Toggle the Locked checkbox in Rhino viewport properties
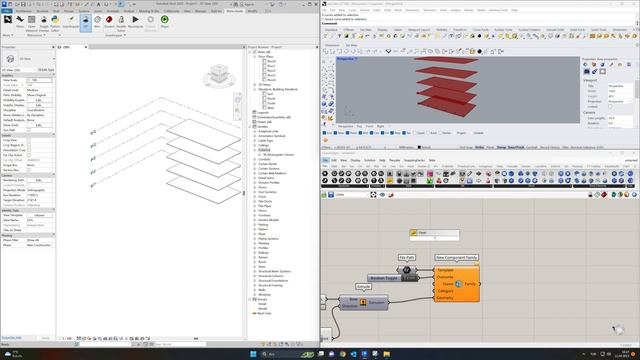This screenshot has height=360, width=640. point(610,107)
